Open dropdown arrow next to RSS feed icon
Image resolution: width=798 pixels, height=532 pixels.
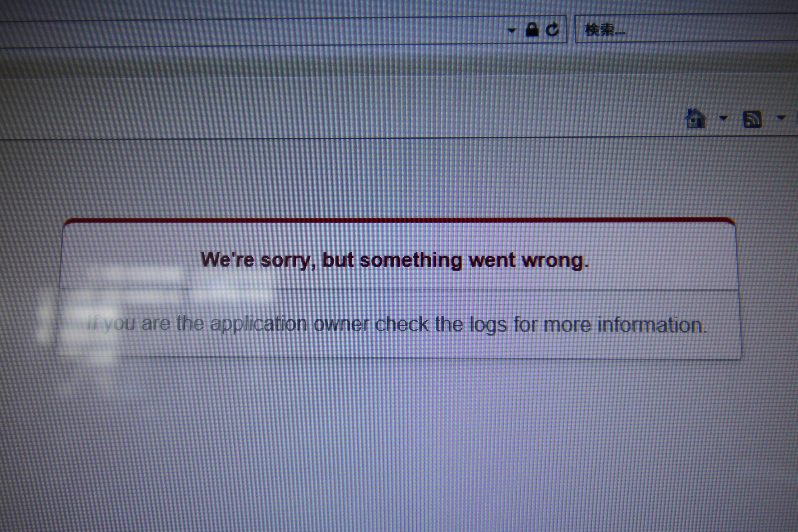(x=781, y=118)
